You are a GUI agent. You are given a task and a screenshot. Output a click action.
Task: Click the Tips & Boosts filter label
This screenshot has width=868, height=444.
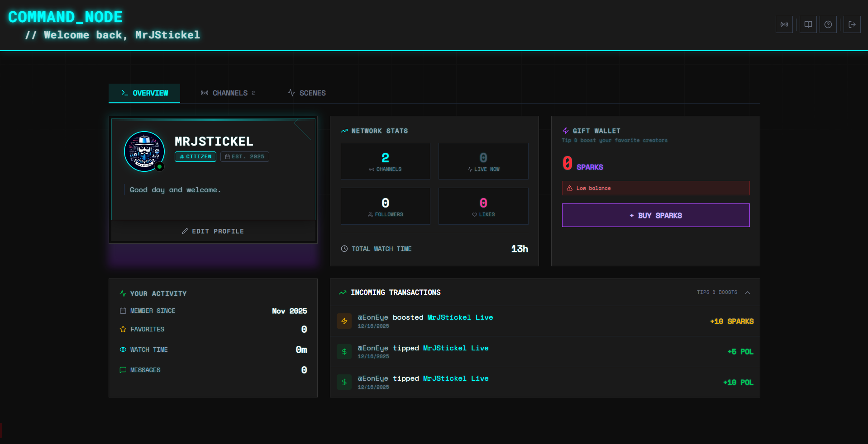717,293
